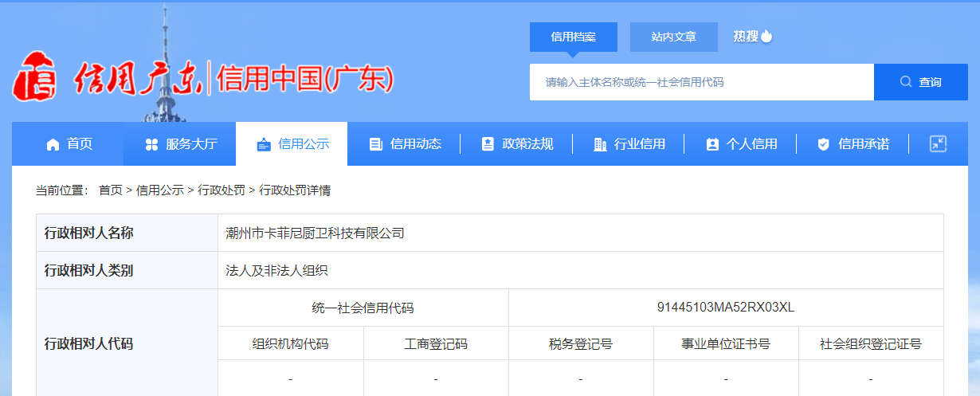Click the 查询 search button

pyautogui.click(x=921, y=82)
